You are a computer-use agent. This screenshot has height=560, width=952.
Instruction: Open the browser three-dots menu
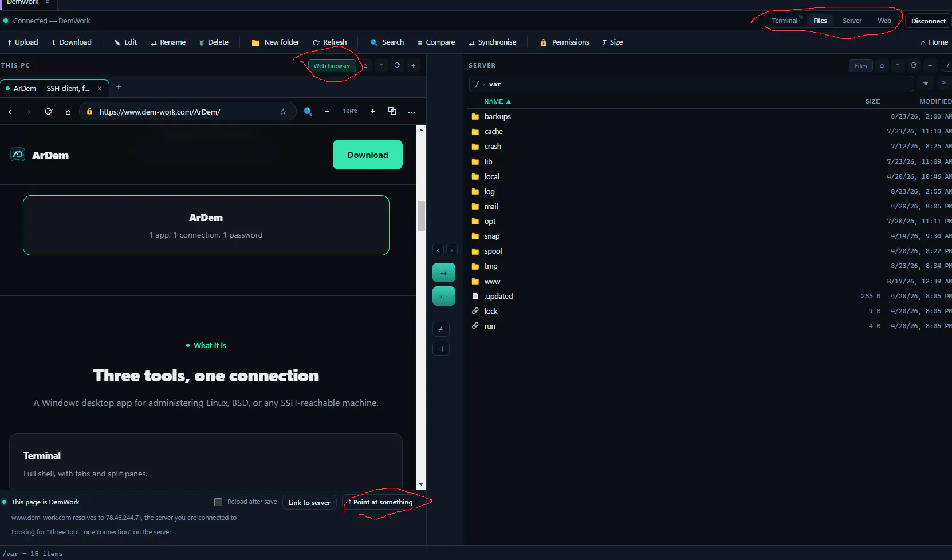[x=411, y=112]
